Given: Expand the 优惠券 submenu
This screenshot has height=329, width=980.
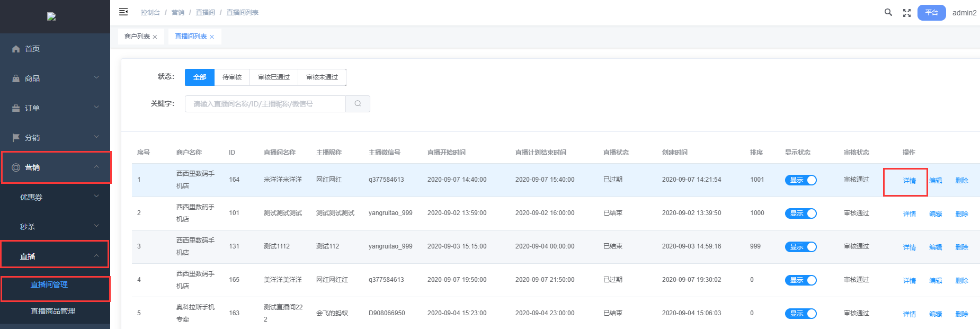Looking at the screenshot, I should click(55, 197).
